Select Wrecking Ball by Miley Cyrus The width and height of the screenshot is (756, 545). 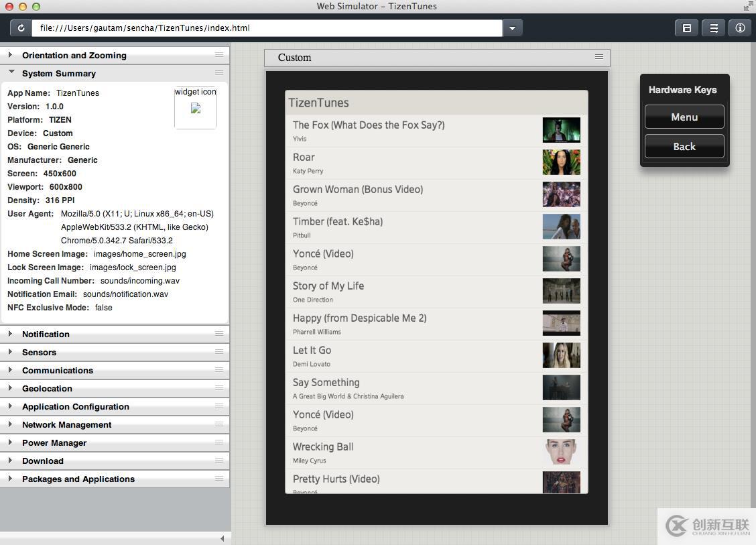pyautogui.click(x=436, y=453)
